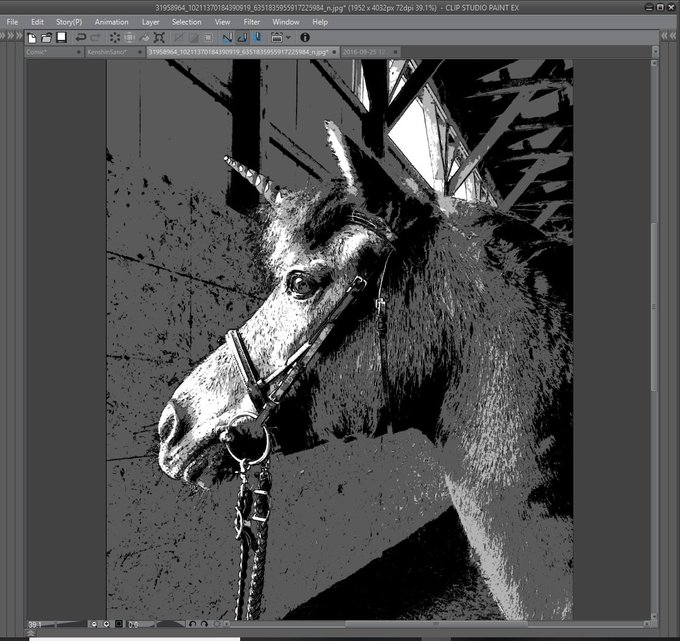Screen dimensions: 680x641
Task: Rotate canvas right with the rotate icon
Action: coord(204,625)
